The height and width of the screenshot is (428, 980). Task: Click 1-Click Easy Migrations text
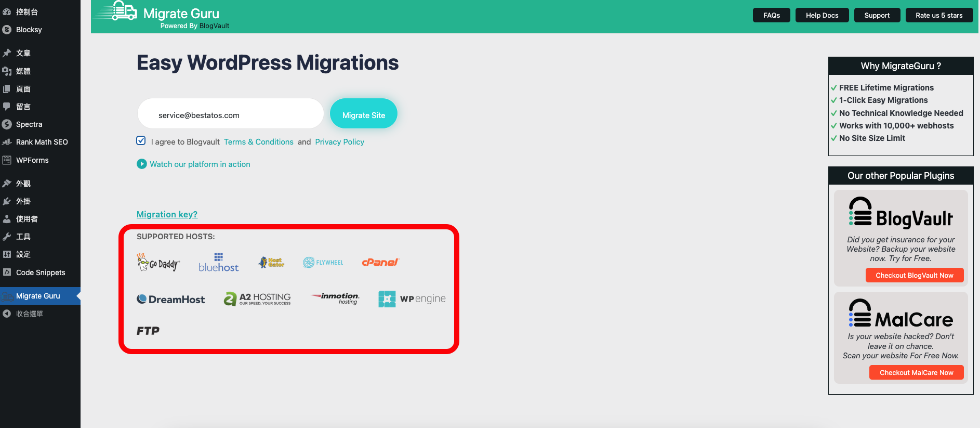coord(883,100)
